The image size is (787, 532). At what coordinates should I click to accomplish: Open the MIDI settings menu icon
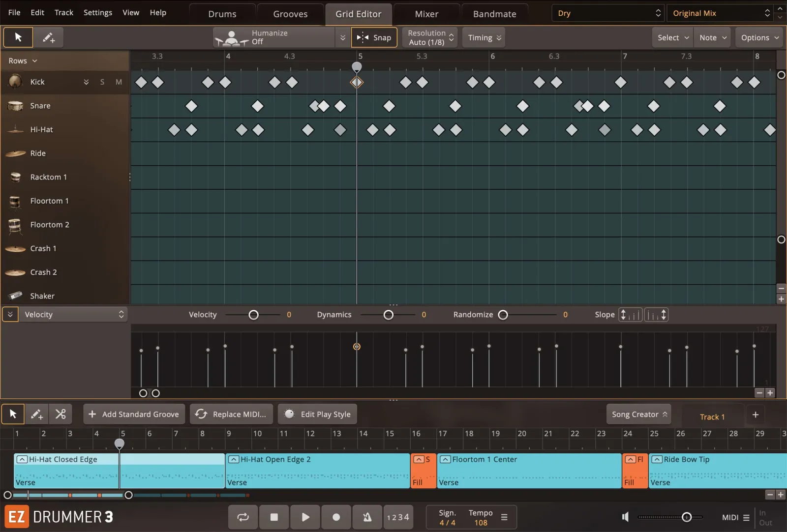(x=746, y=517)
